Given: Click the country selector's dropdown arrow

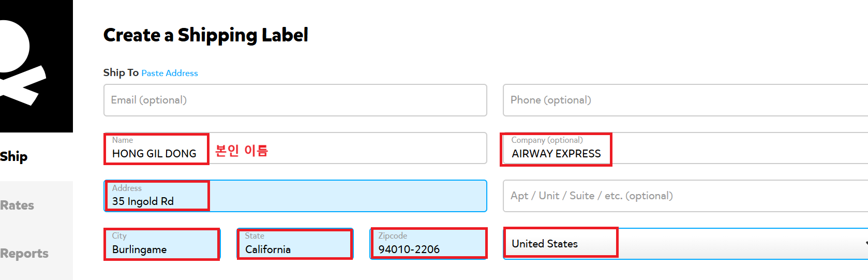Looking at the screenshot, I should coord(865,244).
